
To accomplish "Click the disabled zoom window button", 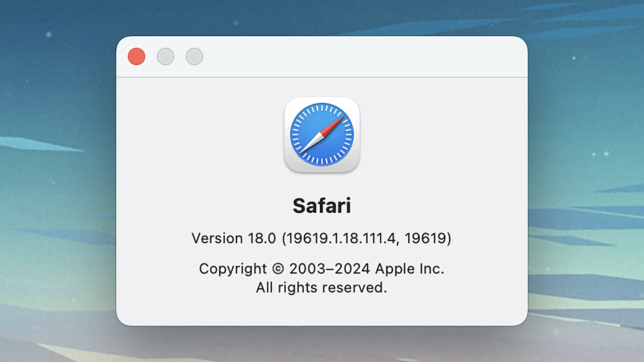I will coord(194,57).
